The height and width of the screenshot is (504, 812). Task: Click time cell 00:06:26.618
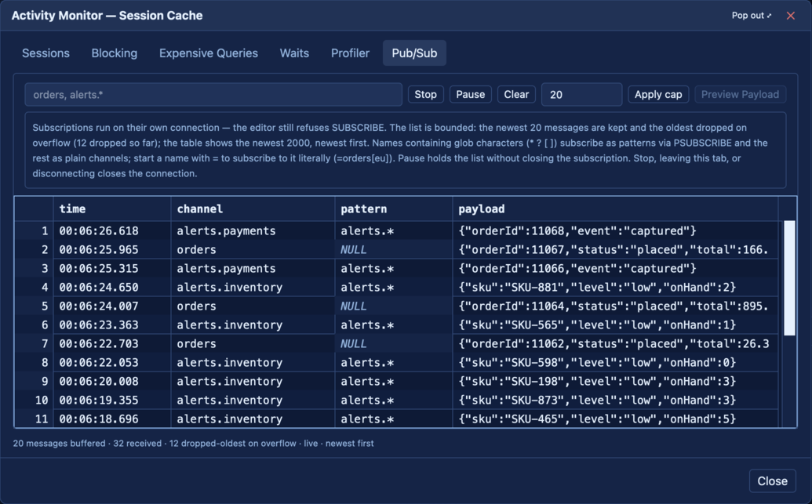click(x=112, y=230)
